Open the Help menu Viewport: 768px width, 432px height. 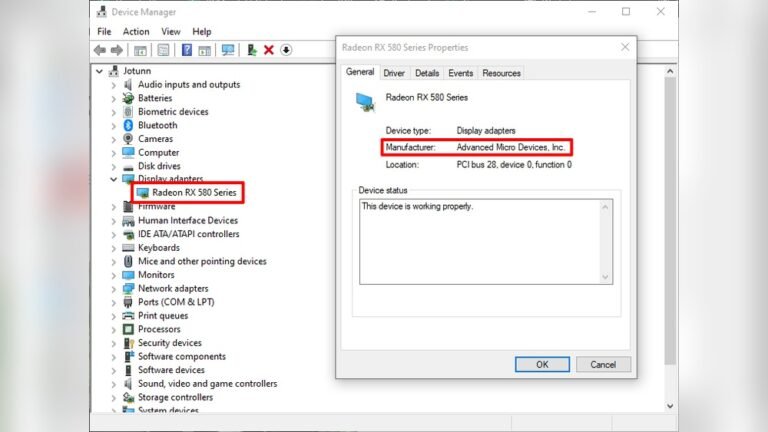[201, 32]
